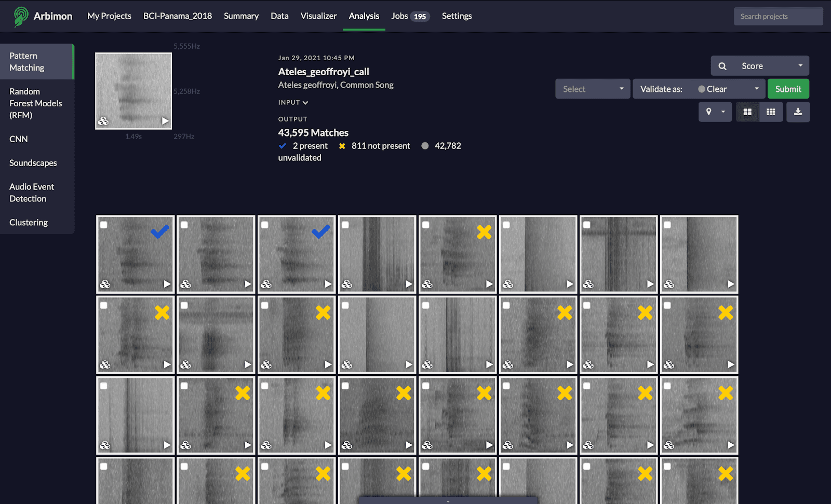Go to the Summary tab
The width and height of the screenshot is (831, 504).
[x=241, y=16]
